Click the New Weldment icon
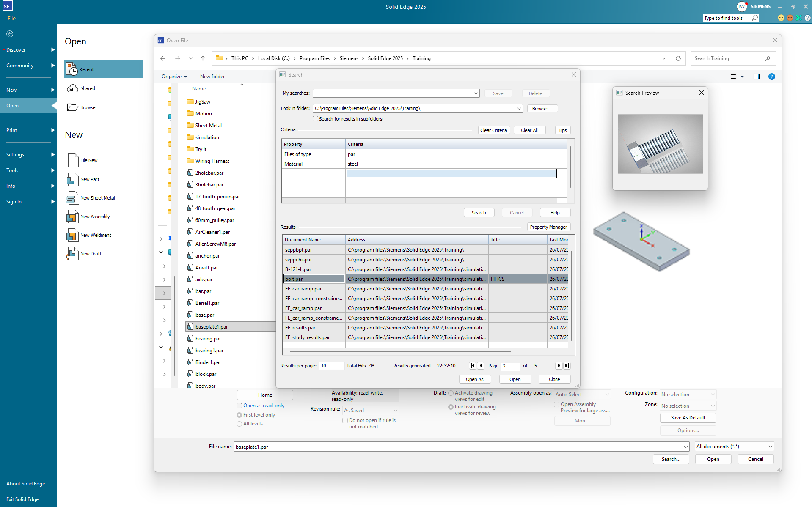 [x=72, y=235]
